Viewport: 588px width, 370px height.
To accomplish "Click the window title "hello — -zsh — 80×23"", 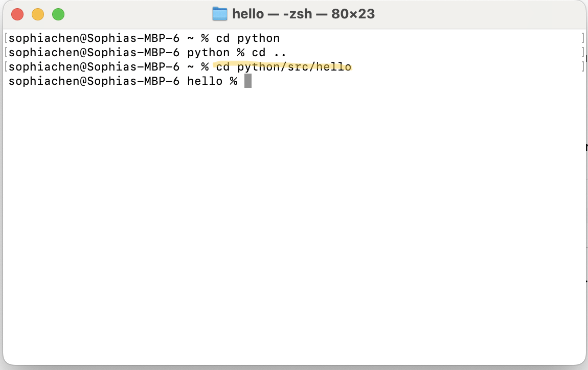I will click(x=303, y=14).
